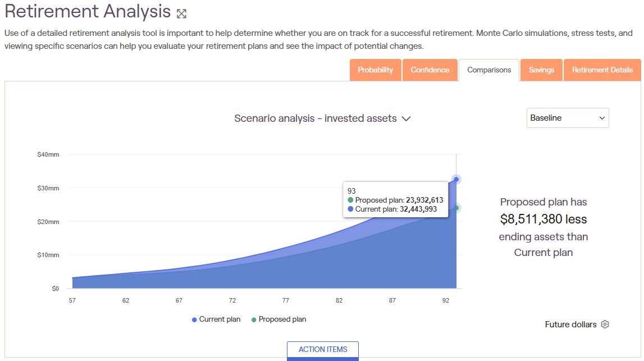
Task: Click the green Proposed plan endpoint marker
Action: point(456,208)
